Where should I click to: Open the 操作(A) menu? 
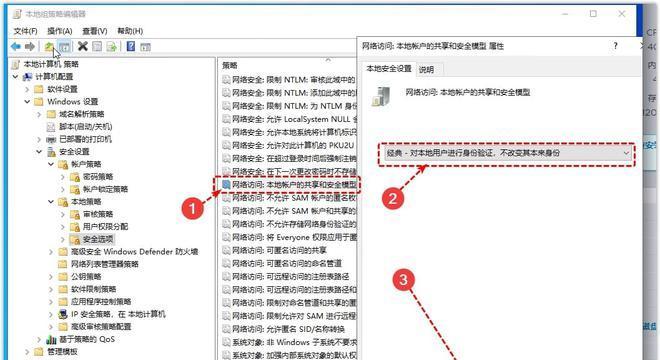coord(59,31)
